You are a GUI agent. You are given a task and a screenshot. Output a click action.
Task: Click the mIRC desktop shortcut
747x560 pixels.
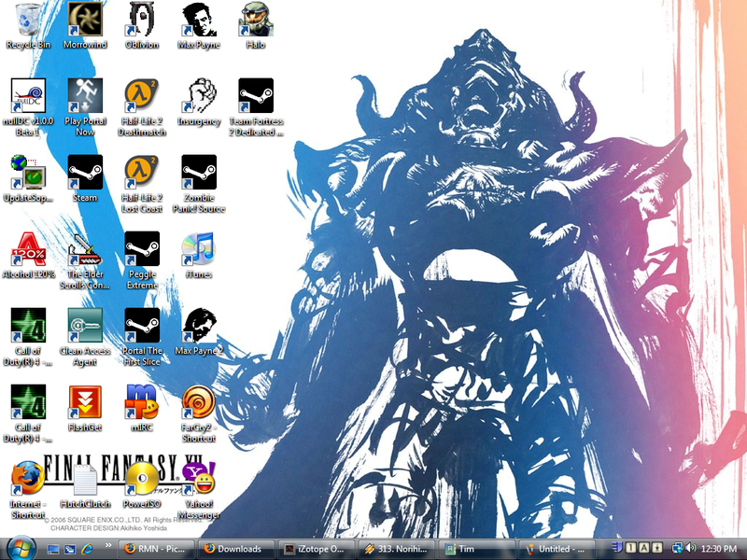click(141, 401)
